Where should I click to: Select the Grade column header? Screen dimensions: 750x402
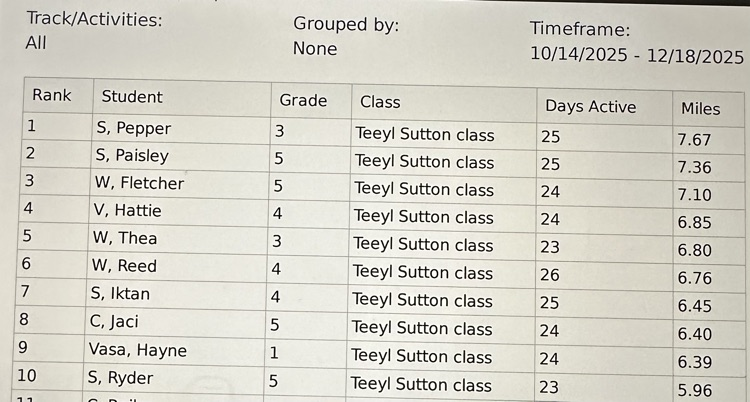[x=303, y=100]
